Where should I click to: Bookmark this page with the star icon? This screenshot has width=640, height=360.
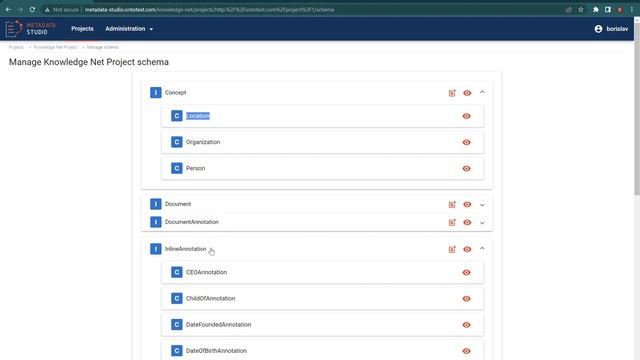pos(580,9)
